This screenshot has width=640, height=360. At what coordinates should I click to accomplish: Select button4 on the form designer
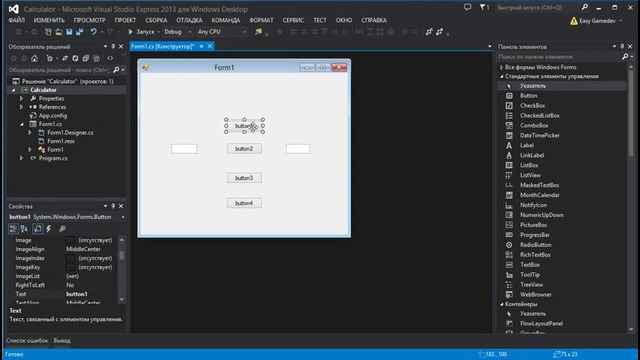(x=244, y=203)
